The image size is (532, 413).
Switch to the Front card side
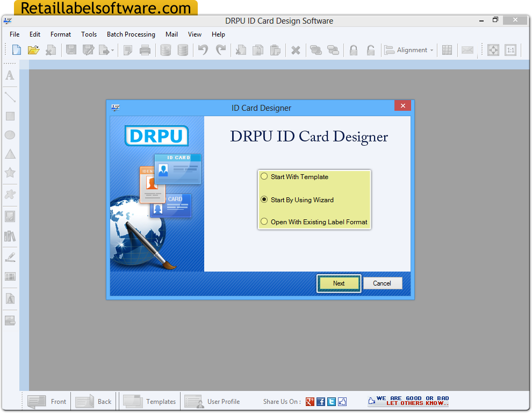coord(47,402)
